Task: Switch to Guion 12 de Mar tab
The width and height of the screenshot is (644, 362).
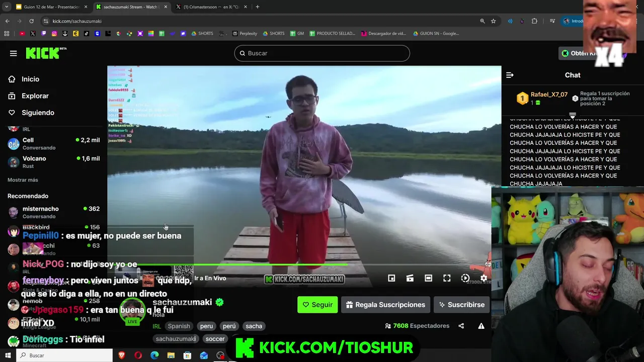Action: pos(51,7)
